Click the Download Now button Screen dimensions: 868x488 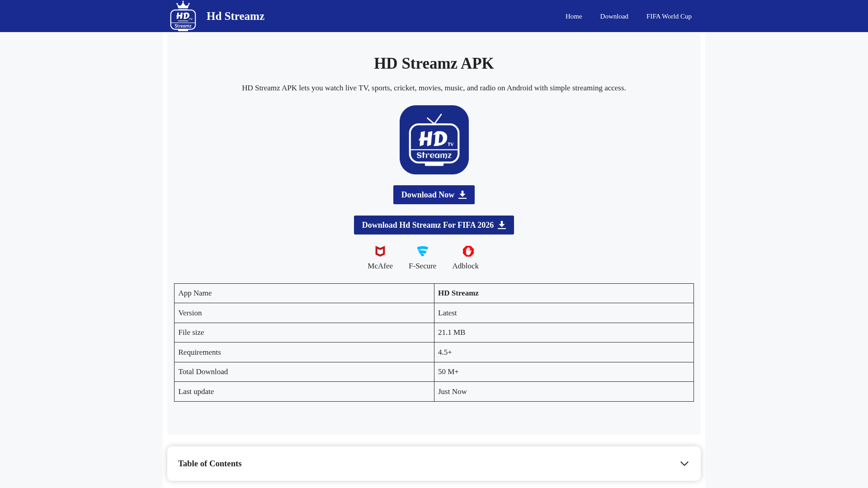[x=434, y=195]
